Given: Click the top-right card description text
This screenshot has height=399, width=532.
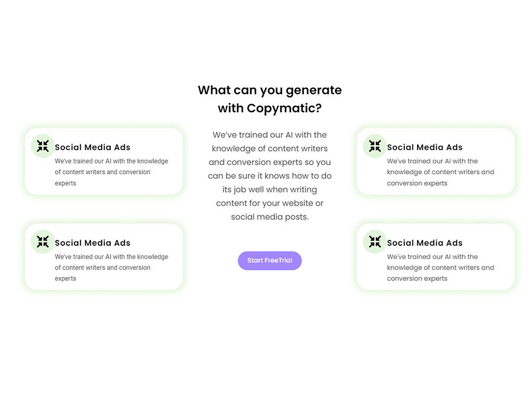Looking at the screenshot, I should pyautogui.click(x=440, y=172).
